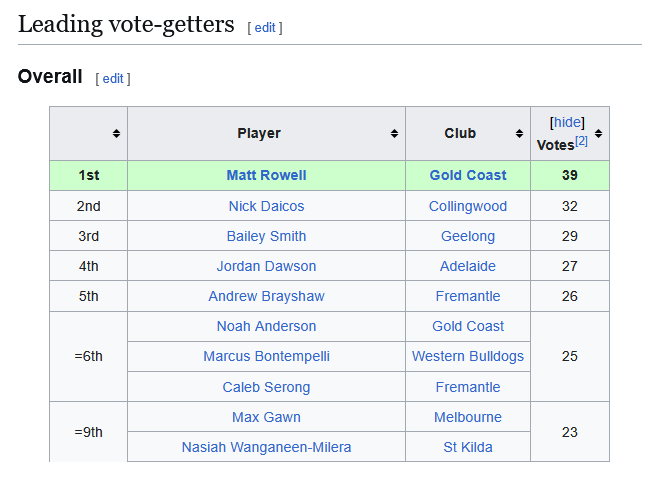Sort table by Votes column arrows
The width and height of the screenshot is (652, 479).
pos(598,134)
